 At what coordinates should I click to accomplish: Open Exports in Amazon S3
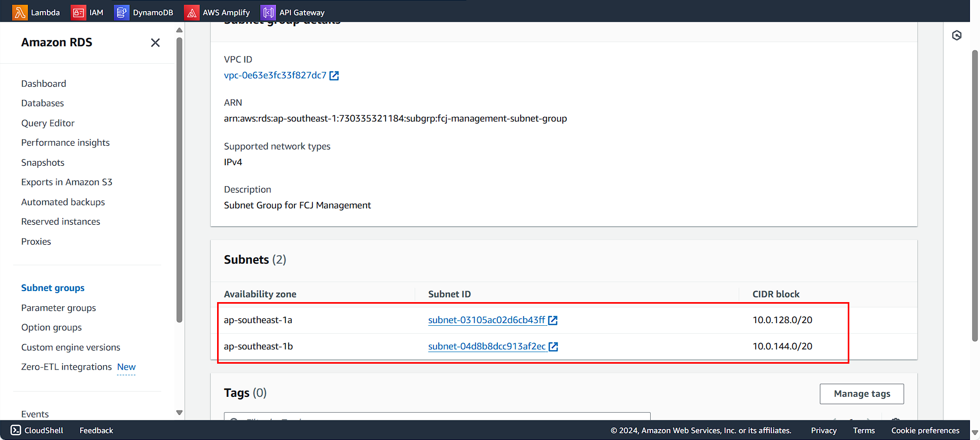coord(67,182)
